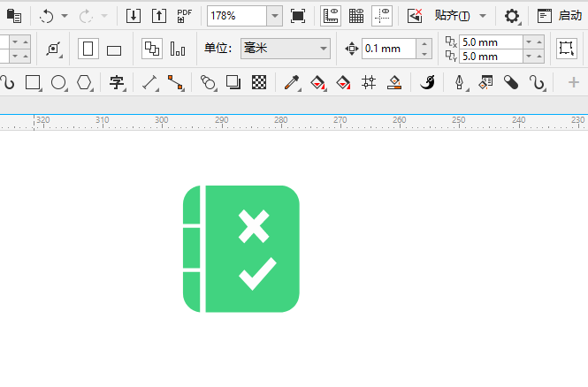Open the 贴齐(T) snap-to menu
588x387 pixels.
pyautogui.click(x=461, y=16)
